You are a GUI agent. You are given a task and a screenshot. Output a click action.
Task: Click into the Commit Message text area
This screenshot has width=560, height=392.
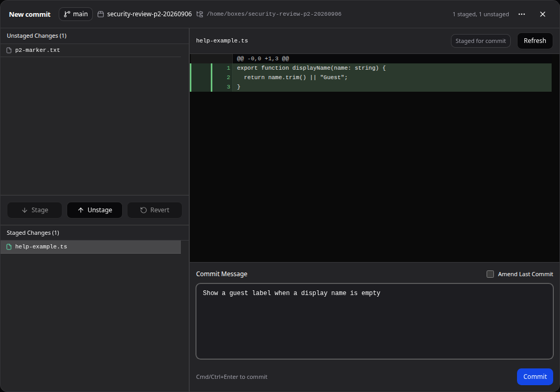[374, 321]
